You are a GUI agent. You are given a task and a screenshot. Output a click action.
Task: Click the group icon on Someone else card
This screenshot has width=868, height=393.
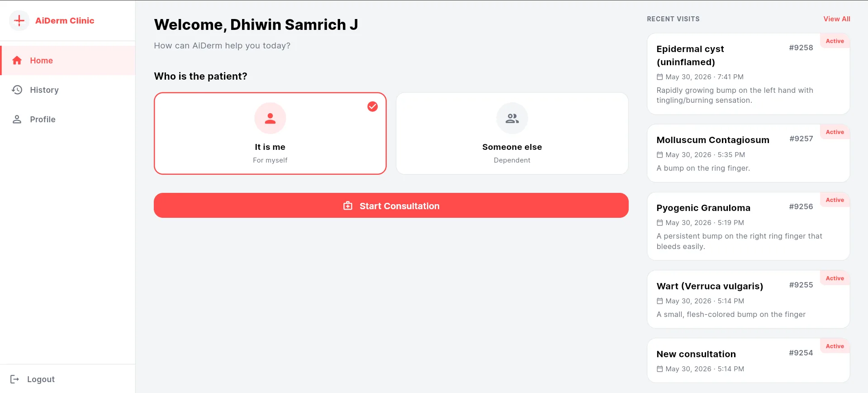click(x=512, y=118)
